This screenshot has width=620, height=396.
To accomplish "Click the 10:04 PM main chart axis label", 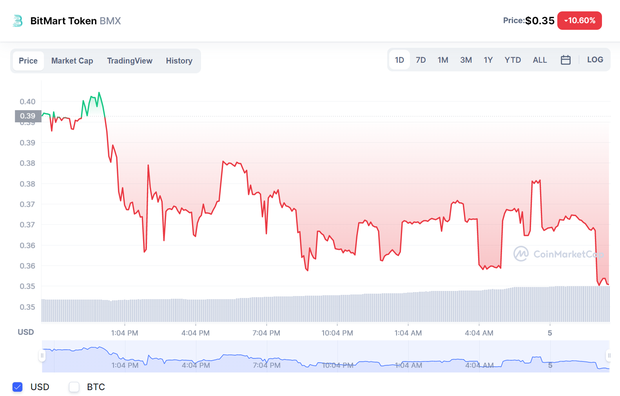I will 337,333.
